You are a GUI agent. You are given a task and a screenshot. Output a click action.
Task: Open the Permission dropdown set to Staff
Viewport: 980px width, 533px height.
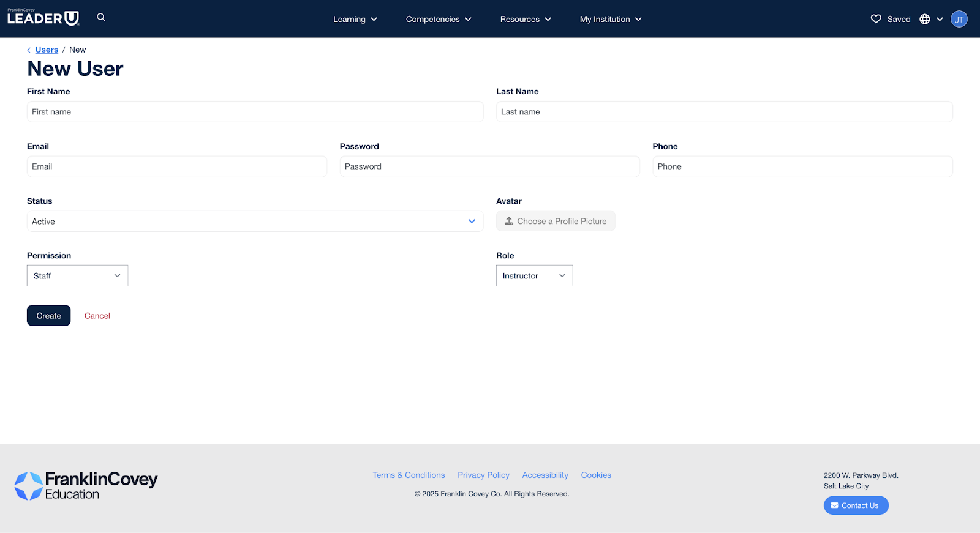coord(77,275)
